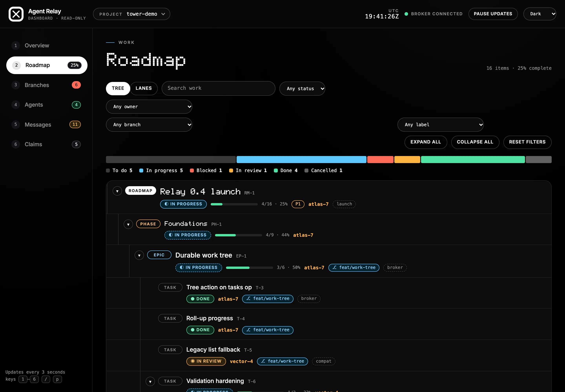Switch to the Lanes view
This screenshot has width=565, height=392.
(144, 88)
